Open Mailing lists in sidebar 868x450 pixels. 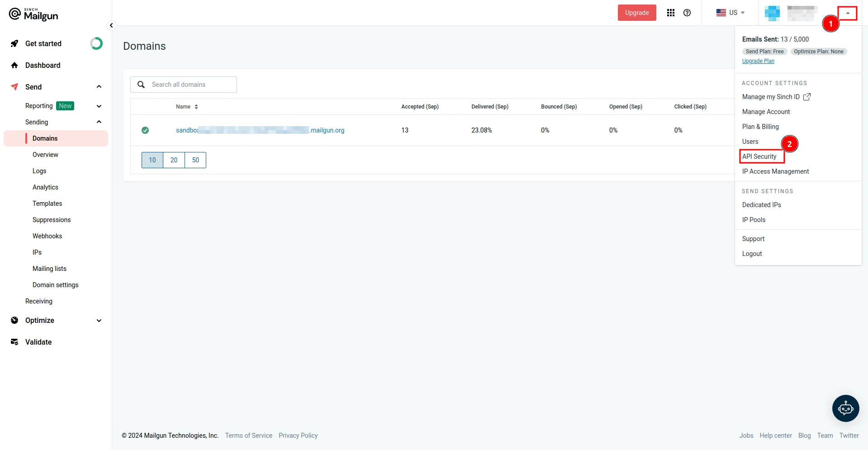(x=49, y=269)
